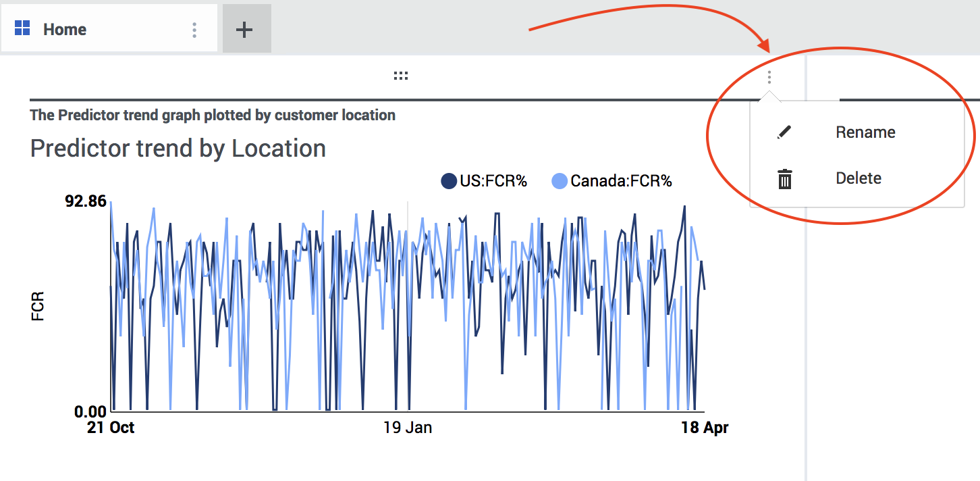The width and height of the screenshot is (980, 481).
Task: Click the 19 Jan midpoint date label
Action: coord(408,428)
